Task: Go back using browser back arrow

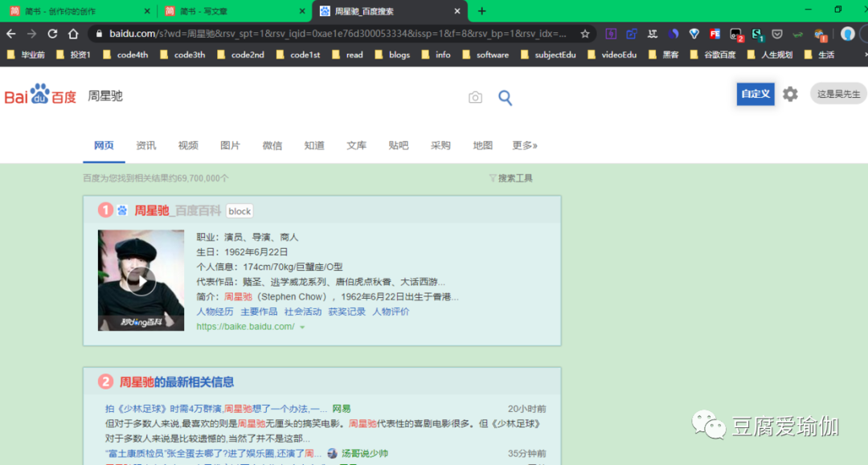Action: click(11, 34)
